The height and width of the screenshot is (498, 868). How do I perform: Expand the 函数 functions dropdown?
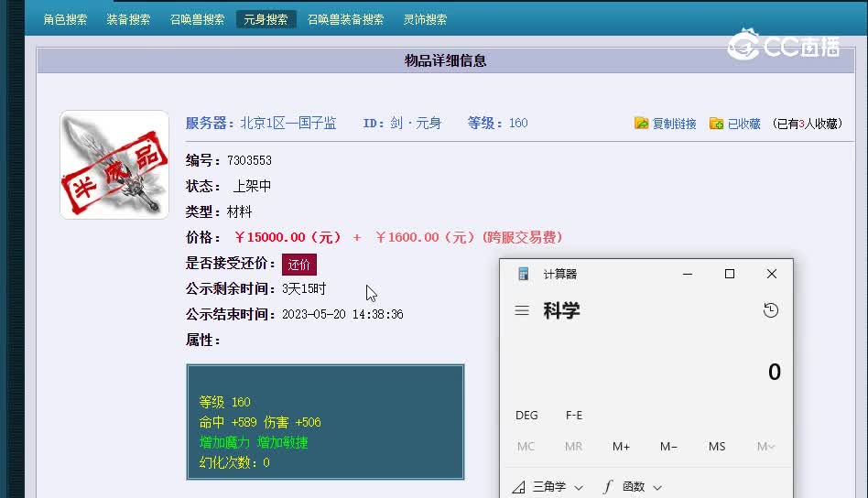point(633,487)
